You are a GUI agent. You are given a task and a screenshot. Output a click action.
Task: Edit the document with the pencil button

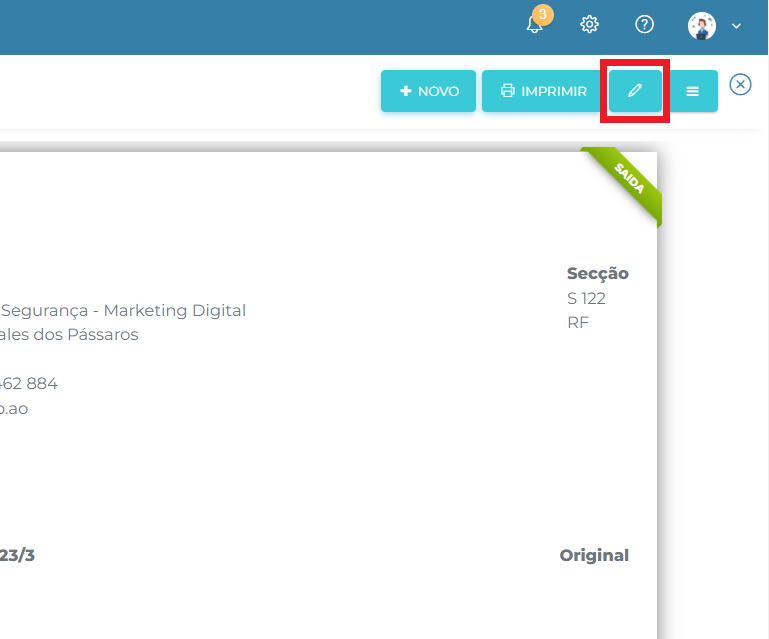[635, 91]
